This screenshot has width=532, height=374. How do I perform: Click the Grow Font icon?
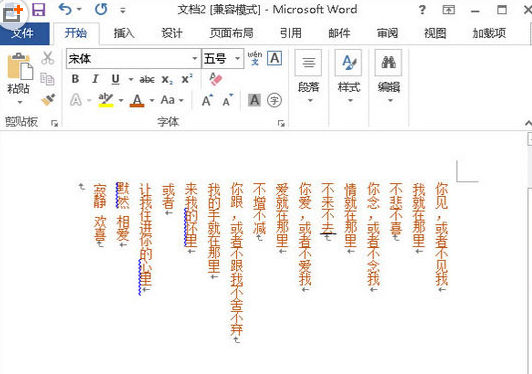pyautogui.click(x=207, y=100)
